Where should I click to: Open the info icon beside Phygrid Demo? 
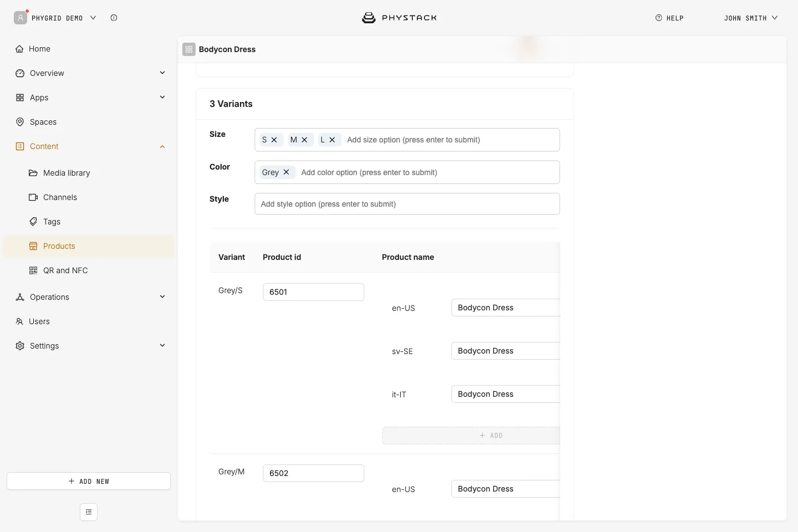(x=114, y=18)
